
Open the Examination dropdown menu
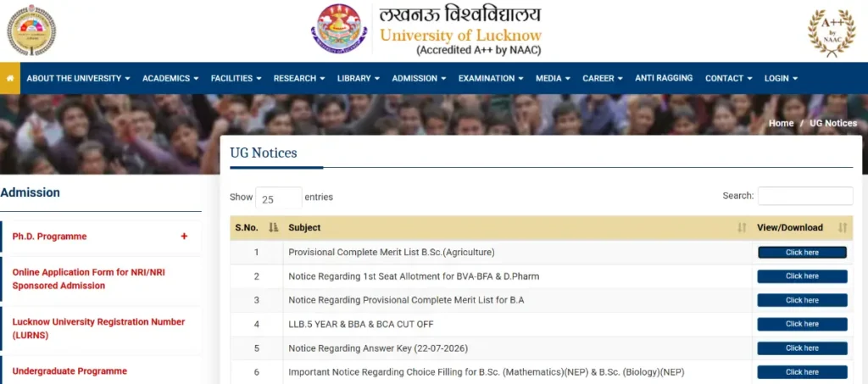(x=491, y=79)
